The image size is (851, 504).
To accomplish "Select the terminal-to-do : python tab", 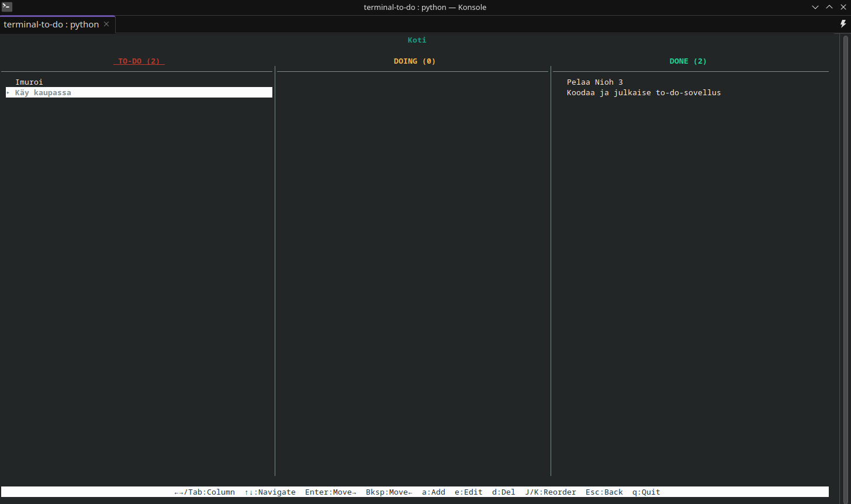I will tap(51, 25).
